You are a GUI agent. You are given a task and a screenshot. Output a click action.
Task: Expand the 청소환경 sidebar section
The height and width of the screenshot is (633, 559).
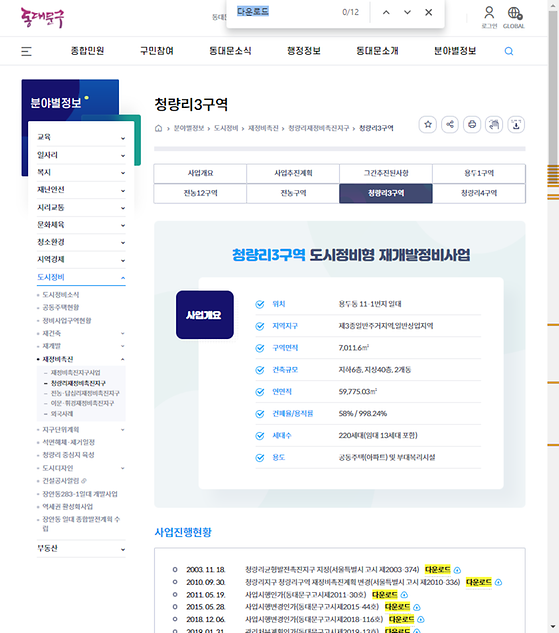81,242
